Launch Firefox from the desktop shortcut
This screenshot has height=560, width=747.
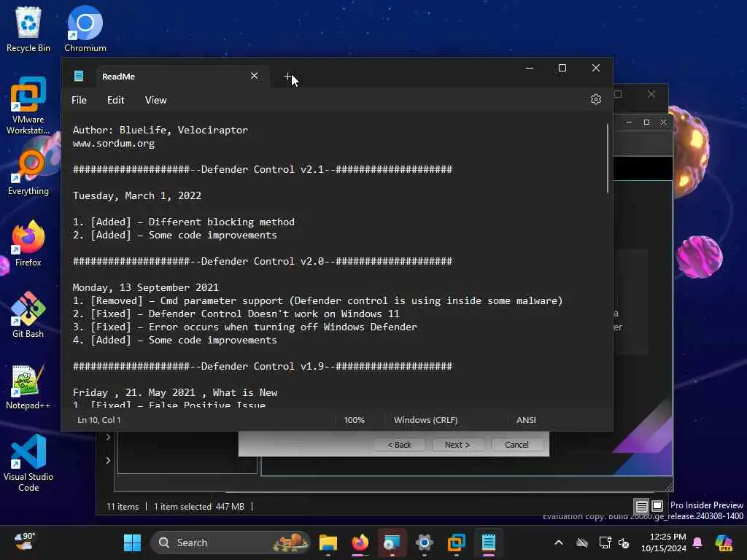tap(28, 244)
